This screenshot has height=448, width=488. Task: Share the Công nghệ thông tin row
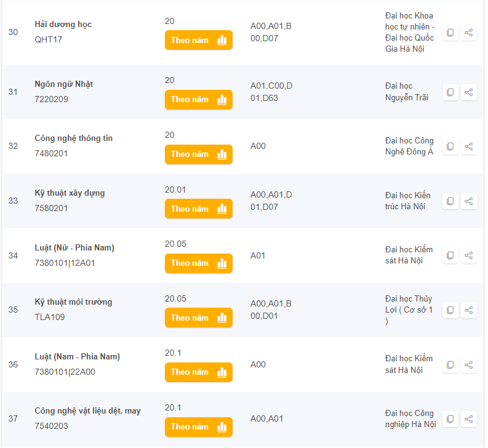click(469, 146)
